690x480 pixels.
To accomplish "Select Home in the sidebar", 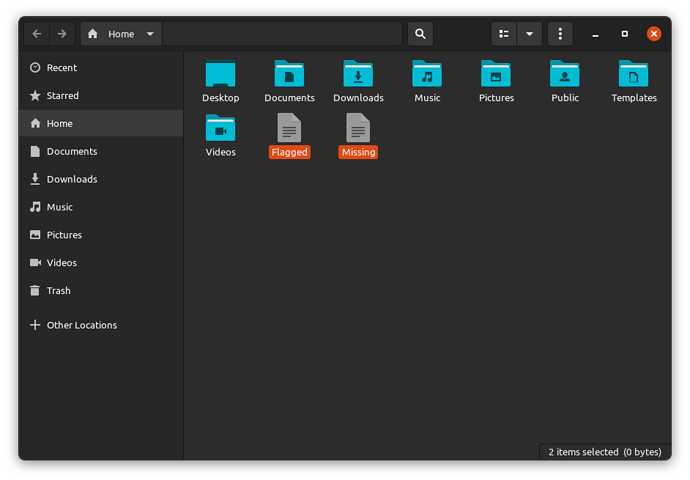I will [x=101, y=123].
